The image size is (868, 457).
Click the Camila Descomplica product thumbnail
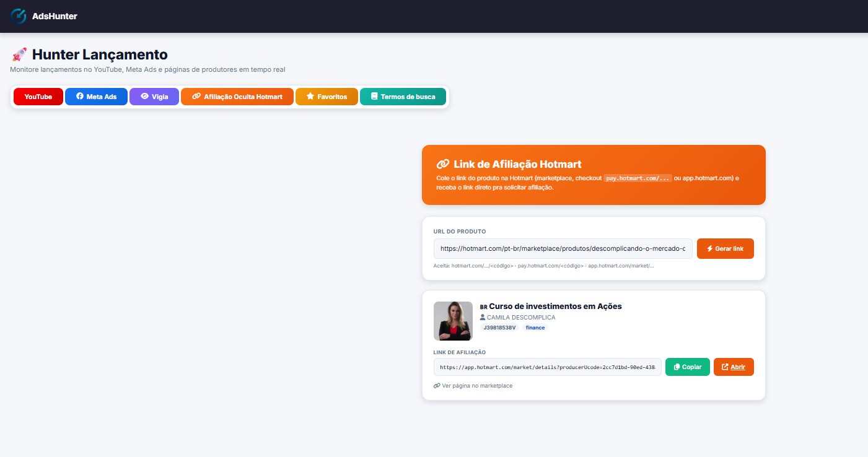[x=453, y=321]
